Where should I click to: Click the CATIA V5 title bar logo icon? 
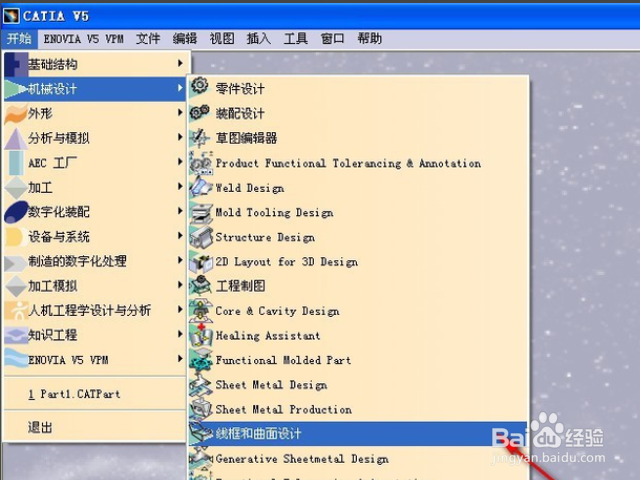[x=11, y=16]
